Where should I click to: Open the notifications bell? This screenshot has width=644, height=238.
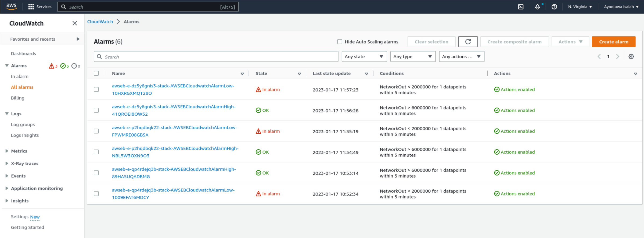pyautogui.click(x=537, y=7)
